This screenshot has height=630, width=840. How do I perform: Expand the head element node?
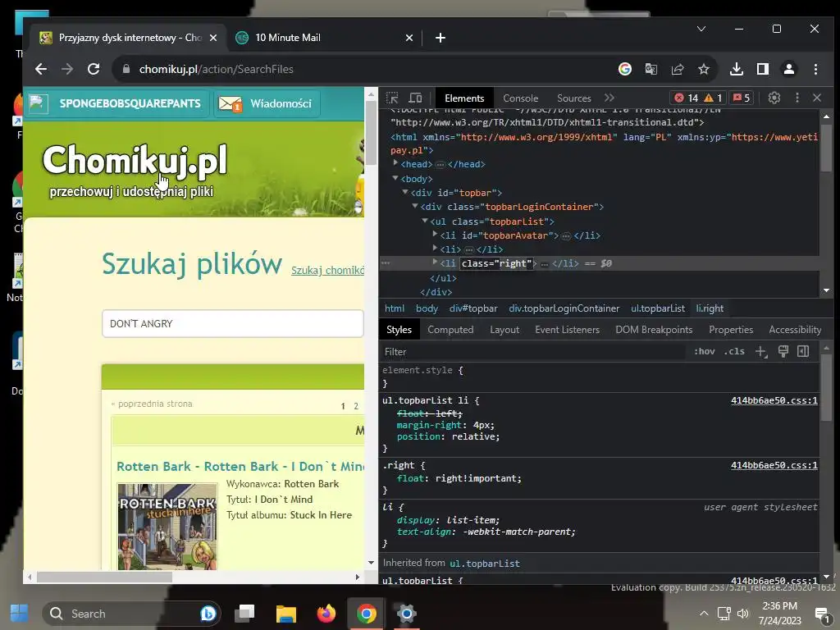tap(395, 163)
